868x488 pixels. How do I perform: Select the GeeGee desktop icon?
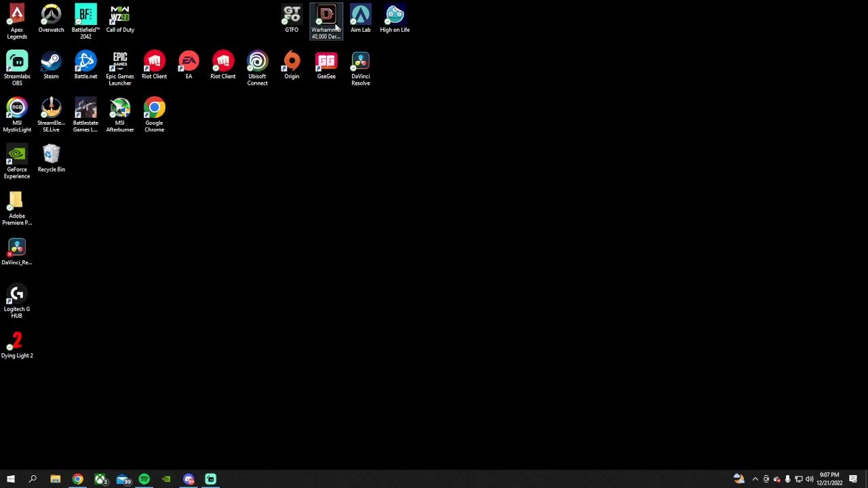coord(326,66)
